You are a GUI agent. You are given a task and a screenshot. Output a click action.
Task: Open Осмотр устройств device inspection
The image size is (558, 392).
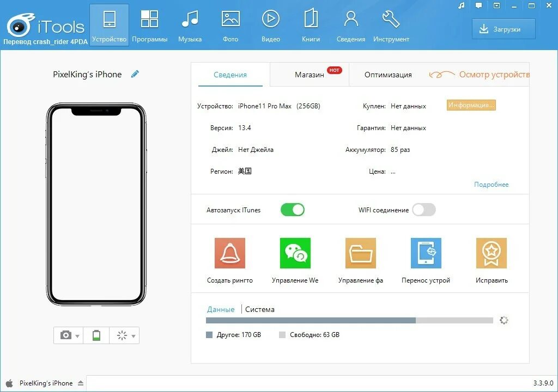click(x=479, y=75)
